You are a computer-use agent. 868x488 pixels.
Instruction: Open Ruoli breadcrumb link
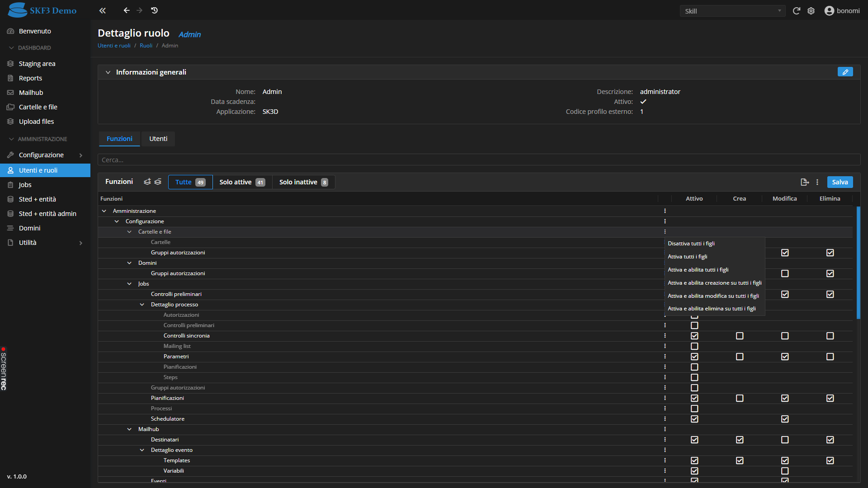coord(146,46)
